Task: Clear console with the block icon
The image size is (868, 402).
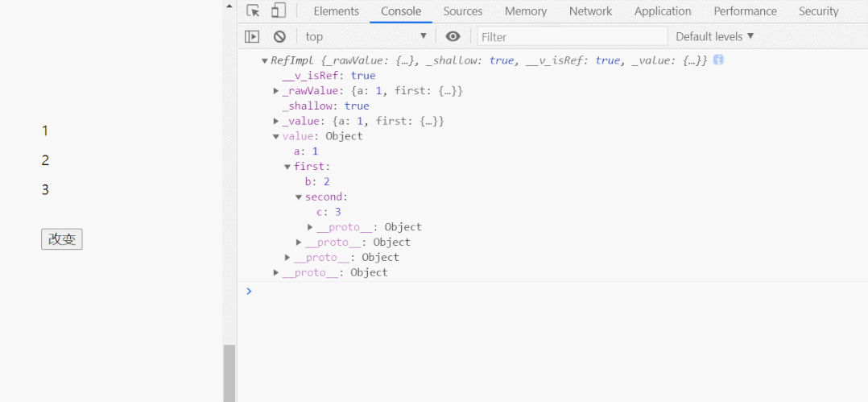Action: point(279,36)
